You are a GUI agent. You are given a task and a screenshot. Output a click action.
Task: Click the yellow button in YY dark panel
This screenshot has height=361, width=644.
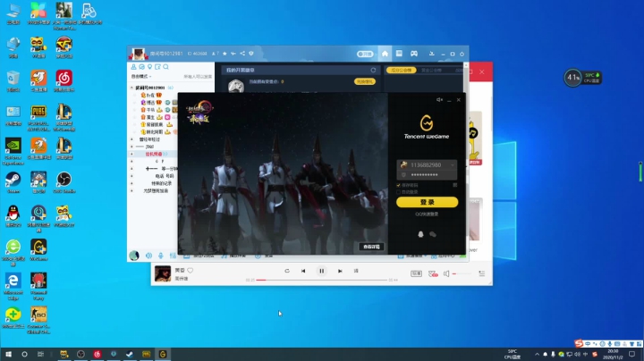tap(364, 81)
